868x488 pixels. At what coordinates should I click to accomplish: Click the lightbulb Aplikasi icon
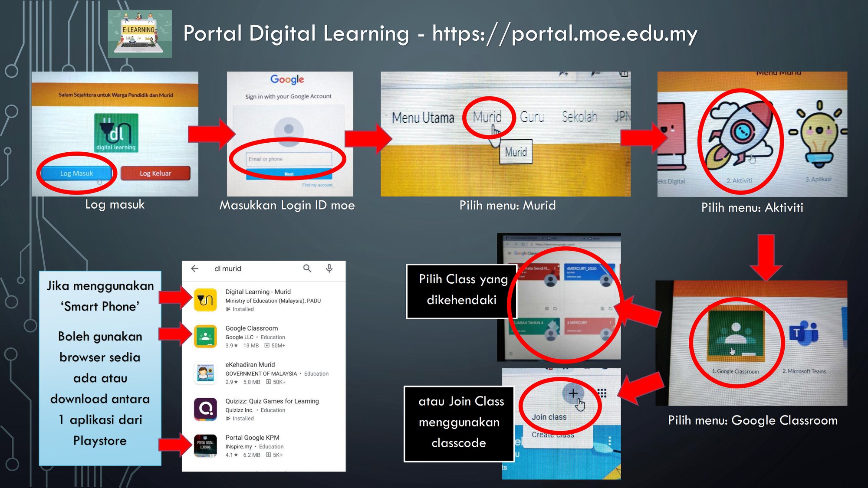(819, 133)
